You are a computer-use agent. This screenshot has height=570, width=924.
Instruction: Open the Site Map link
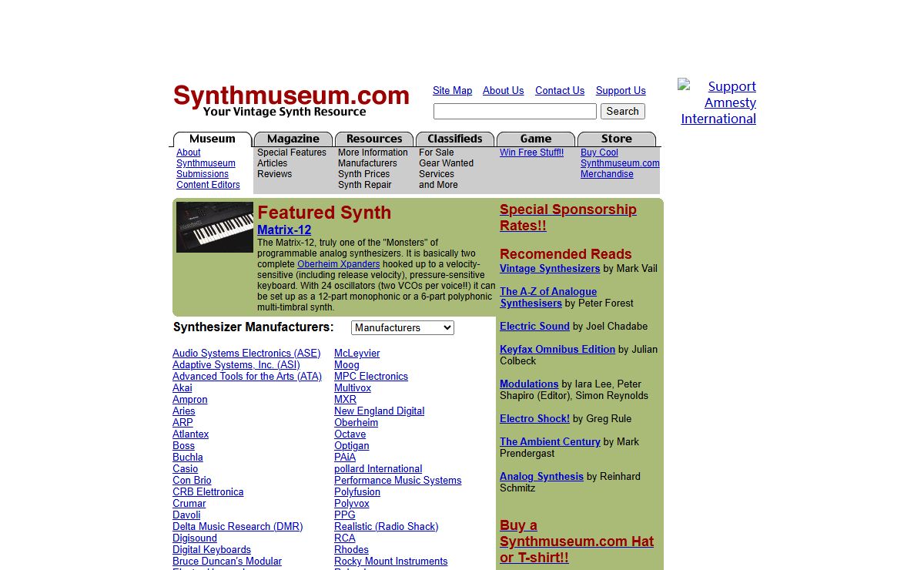pyautogui.click(x=452, y=91)
